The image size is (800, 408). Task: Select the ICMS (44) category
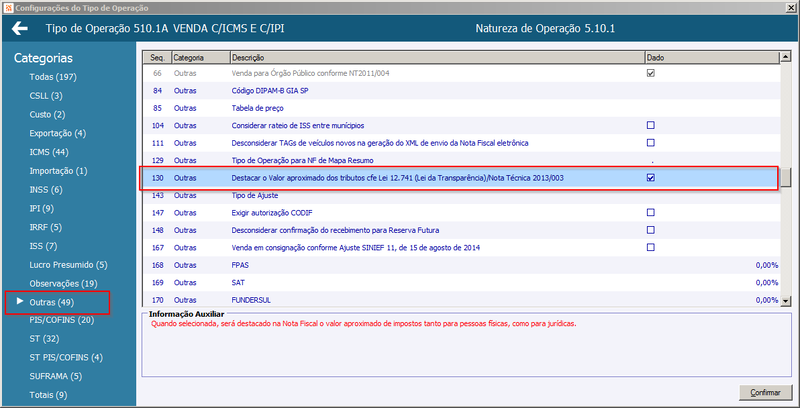pyautogui.click(x=49, y=152)
